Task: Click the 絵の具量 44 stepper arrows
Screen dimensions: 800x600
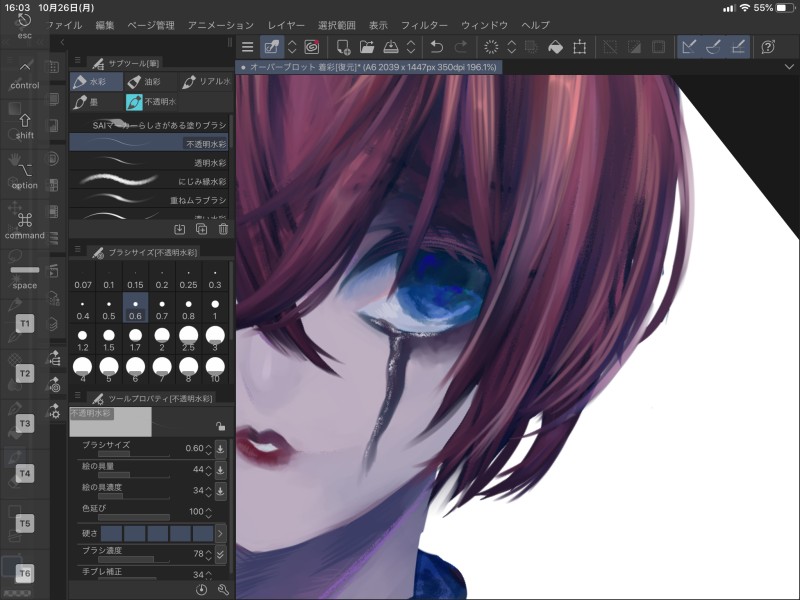Action: point(208,470)
